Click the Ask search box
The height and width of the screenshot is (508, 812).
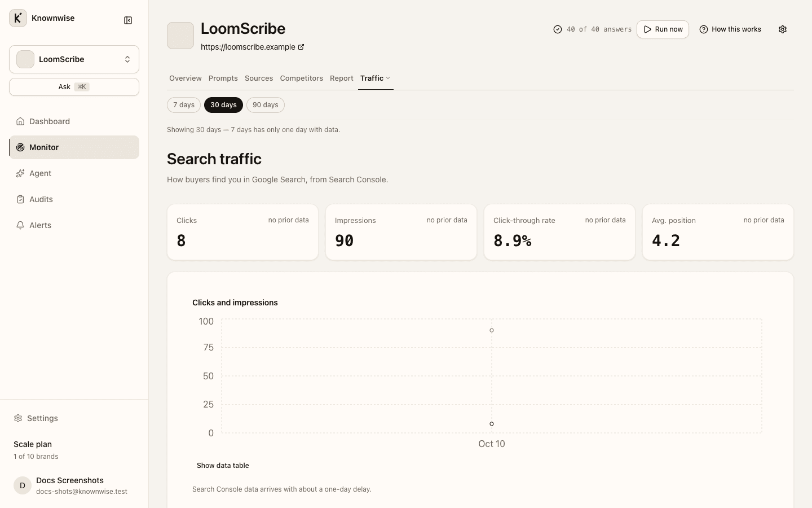click(74, 87)
